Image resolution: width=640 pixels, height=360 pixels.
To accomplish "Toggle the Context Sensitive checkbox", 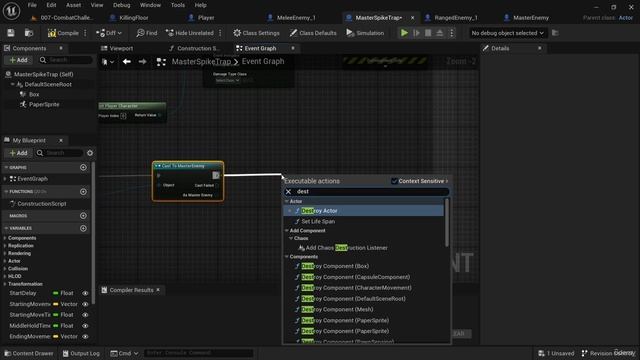I will (x=394, y=181).
